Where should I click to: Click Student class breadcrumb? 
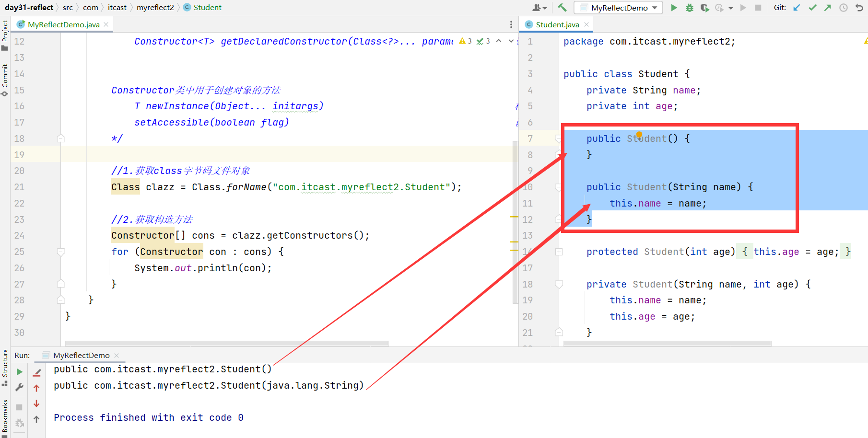(x=202, y=7)
